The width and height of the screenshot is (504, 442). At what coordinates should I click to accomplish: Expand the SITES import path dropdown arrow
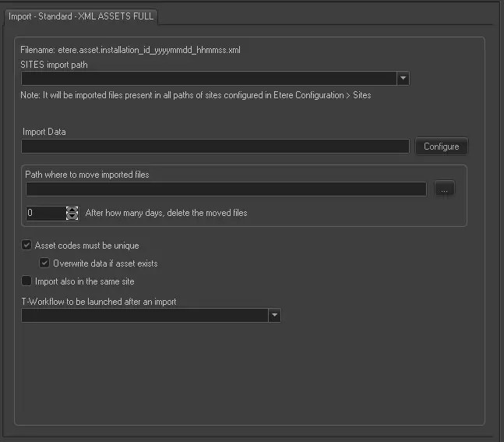coord(403,79)
